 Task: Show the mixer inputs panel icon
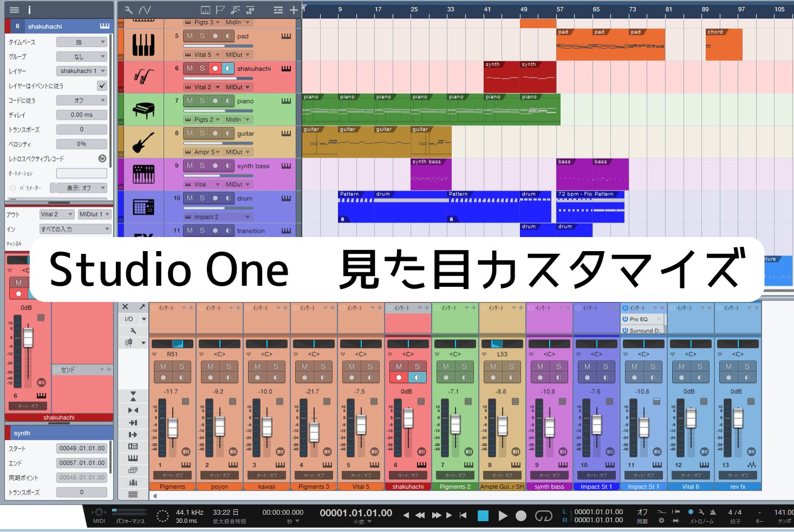133,423
